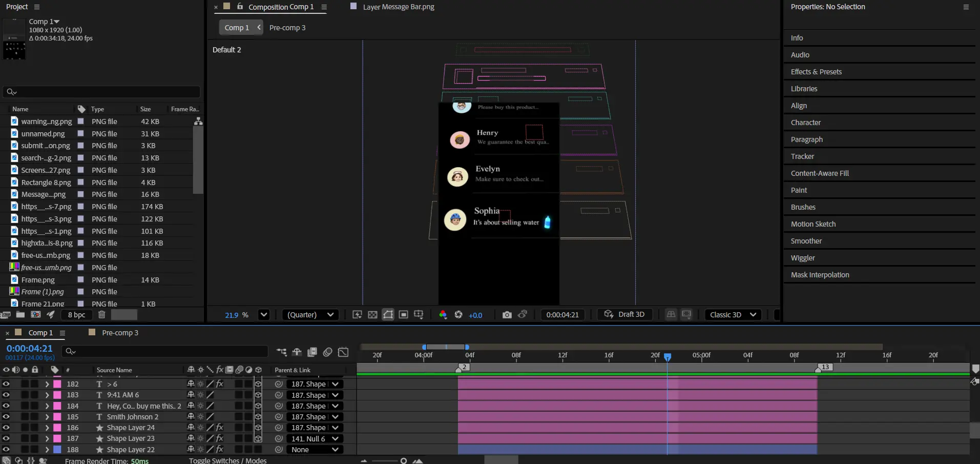Viewport: 980px width, 464px height.
Task: Open the Classic 3D renderer dropdown
Action: [733, 315]
